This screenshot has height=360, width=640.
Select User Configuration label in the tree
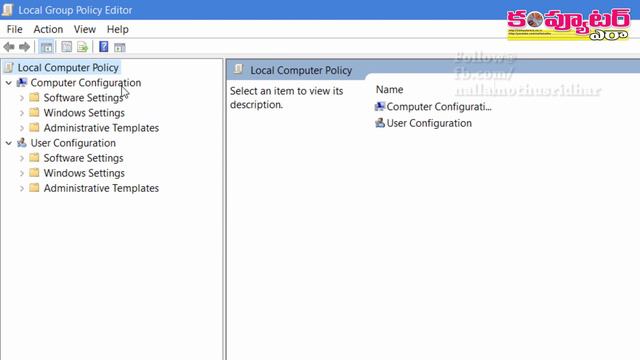pyautogui.click(x=73, y=143)
